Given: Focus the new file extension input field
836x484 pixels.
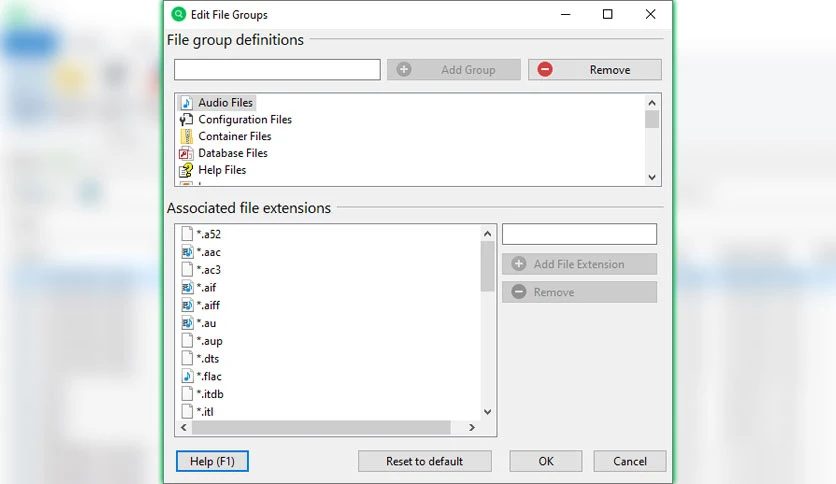Looking at the screenshot, I should [580, 234].
